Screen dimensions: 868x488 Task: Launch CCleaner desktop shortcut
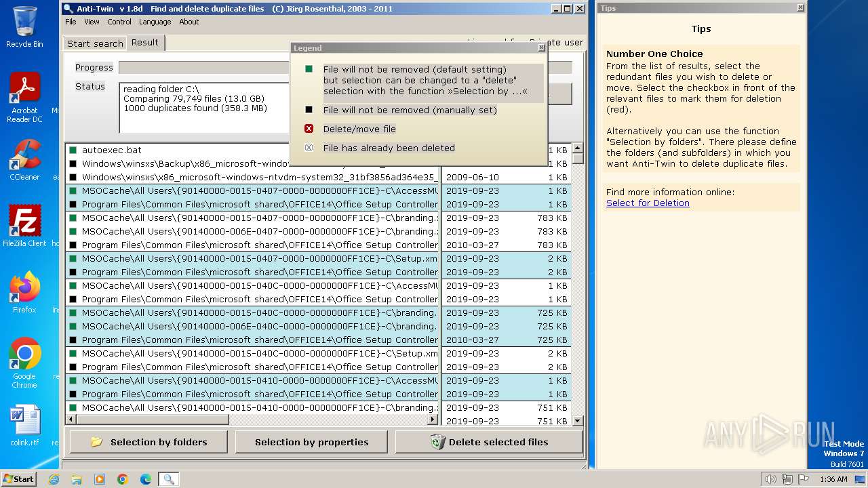click(x=24, y=160)
